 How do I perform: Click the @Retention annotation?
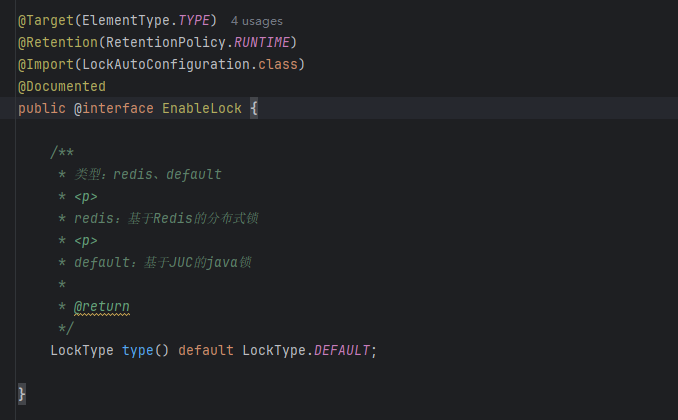tap(58, 42)
